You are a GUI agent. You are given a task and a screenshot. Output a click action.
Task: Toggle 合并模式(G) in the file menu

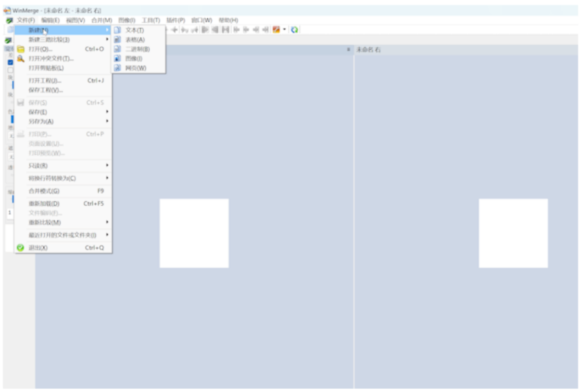coord(44,191)
